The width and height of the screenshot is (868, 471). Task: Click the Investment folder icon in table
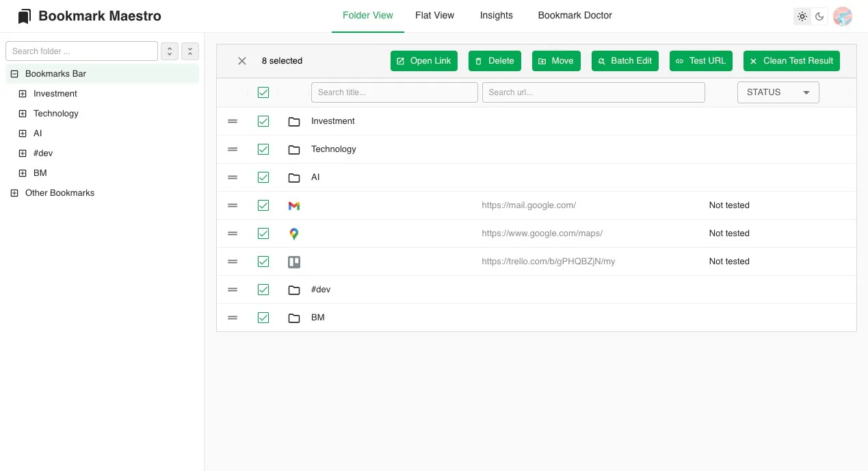pyautogui.click(x=294, y=122)
